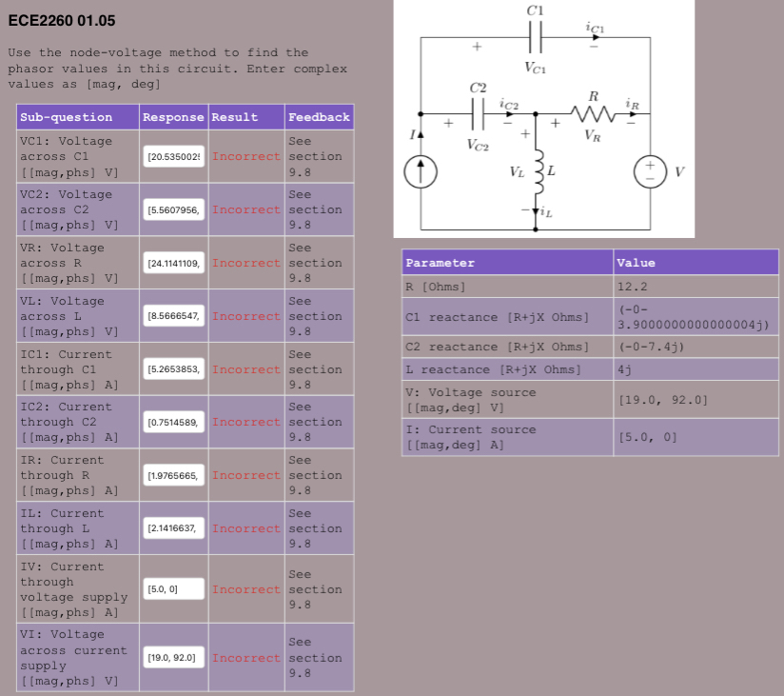The height and width of the screenshot is (696, 784).
Task: Click 'VI: Voltage across current supply' text
Action: tap(73, 658)
